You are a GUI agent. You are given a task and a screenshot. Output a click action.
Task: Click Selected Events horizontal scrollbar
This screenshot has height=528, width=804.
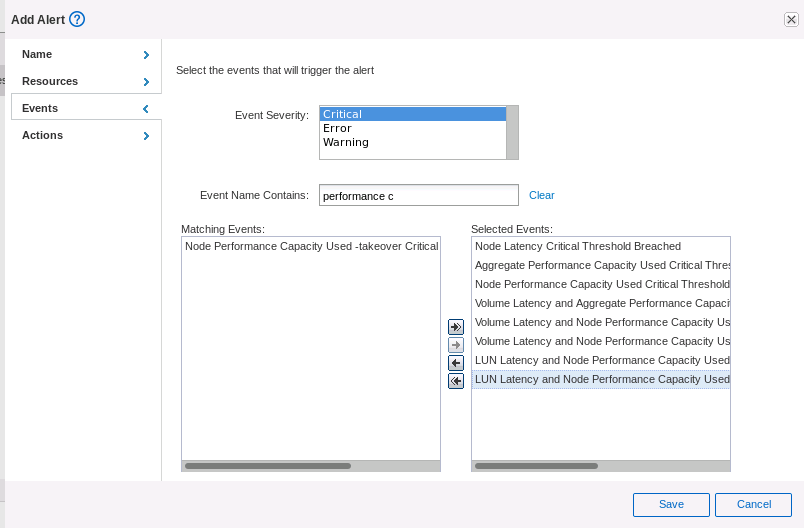(536, 466)
